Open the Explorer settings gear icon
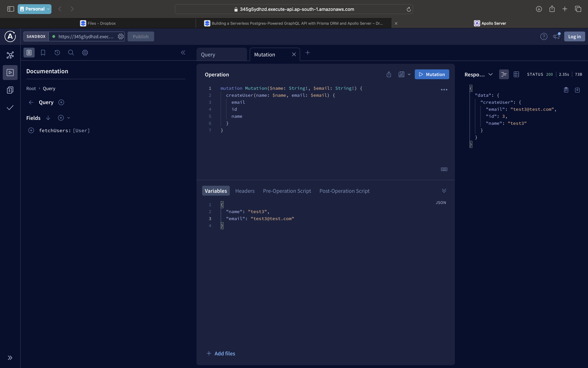Screen dimensions: 588x368 (x=85, y=53)
